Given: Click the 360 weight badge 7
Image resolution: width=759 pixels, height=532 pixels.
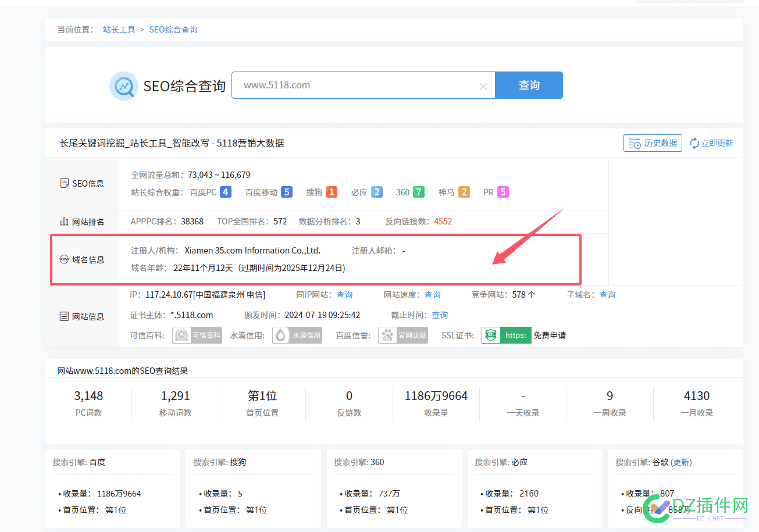Looking at the screenshot, I should 419,192.
